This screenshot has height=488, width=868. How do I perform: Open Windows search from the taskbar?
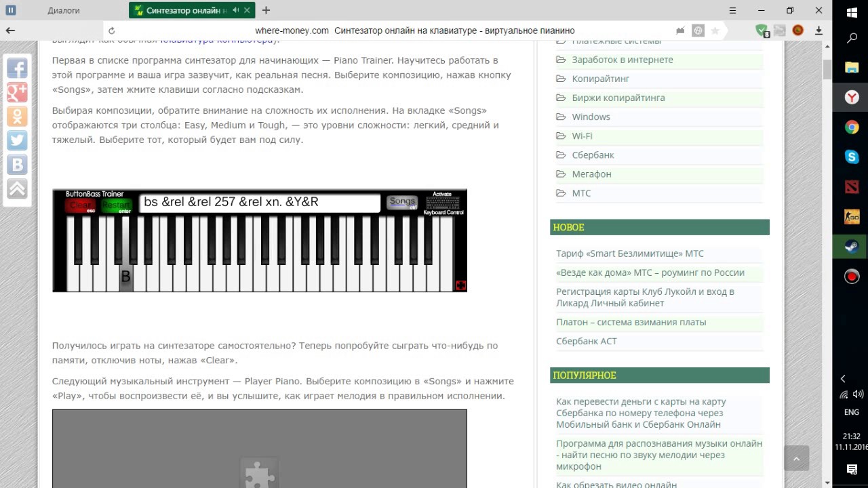point(852,39)
